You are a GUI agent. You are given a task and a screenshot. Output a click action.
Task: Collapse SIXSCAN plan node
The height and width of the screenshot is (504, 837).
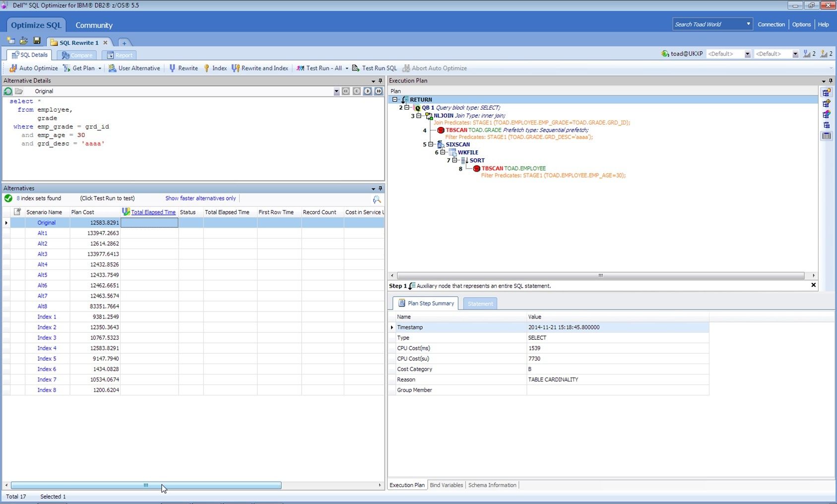point(431,144)
